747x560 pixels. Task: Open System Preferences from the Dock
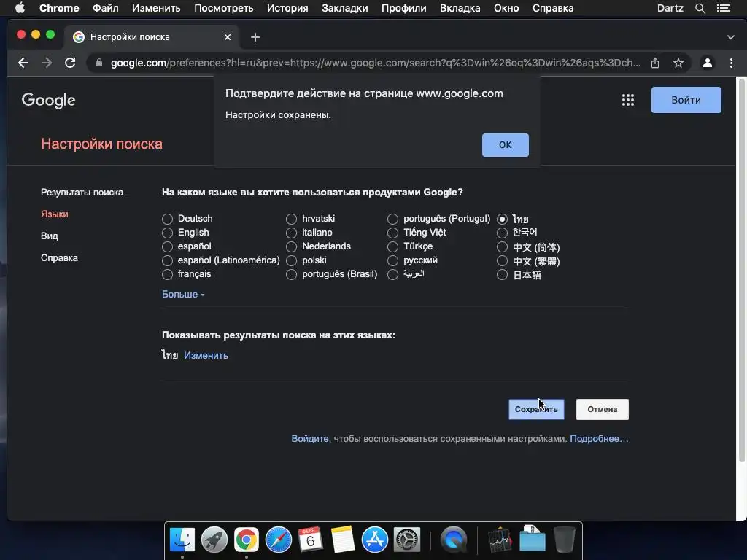pyautogui.click(x=407, y=540)
